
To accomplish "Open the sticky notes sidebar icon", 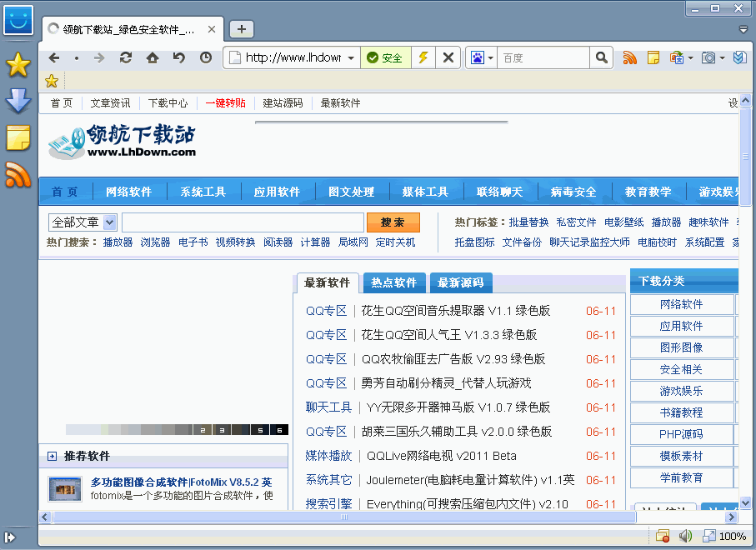I will point(18,137).
